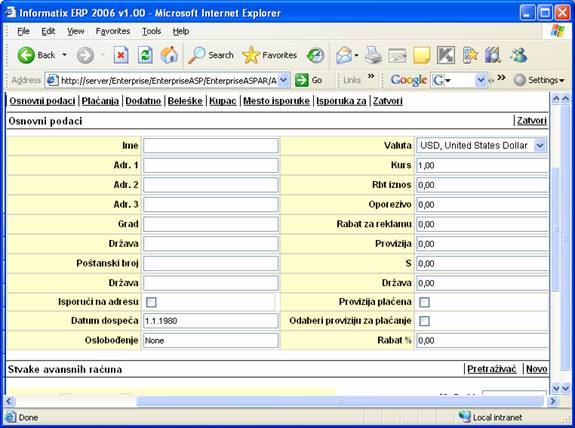The height and width of the screenshot is (428, 575).
Task: Click Zatvori in Osnovni podaci header
Action: 532,121
